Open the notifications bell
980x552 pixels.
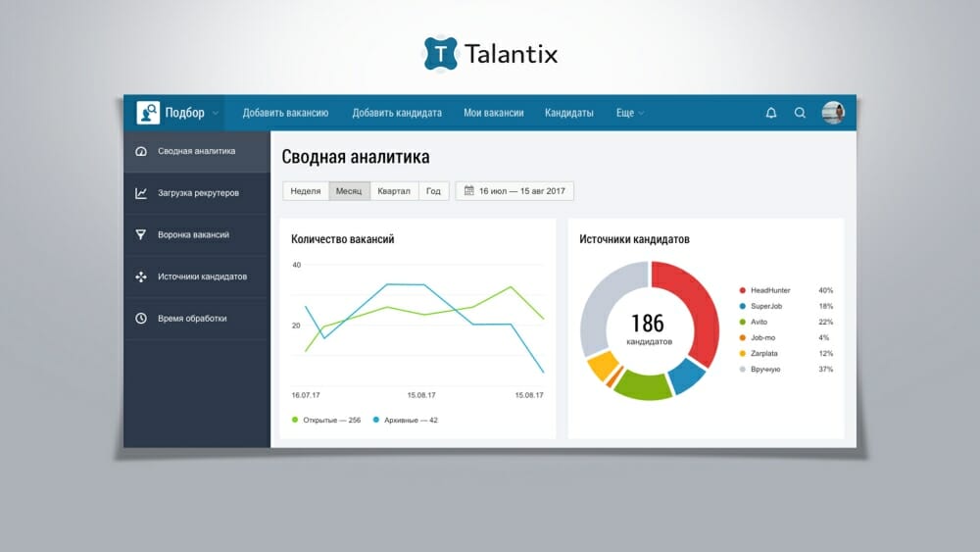pyautogui.click(x=771, y=113)
